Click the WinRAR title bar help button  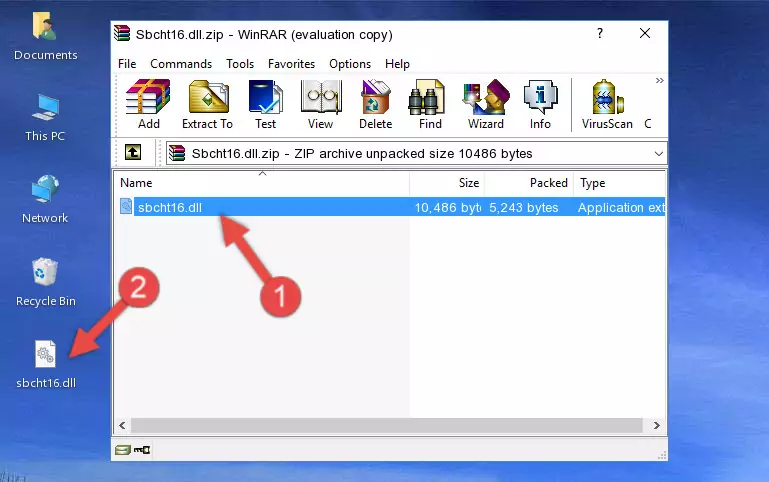tap(600, 33)
